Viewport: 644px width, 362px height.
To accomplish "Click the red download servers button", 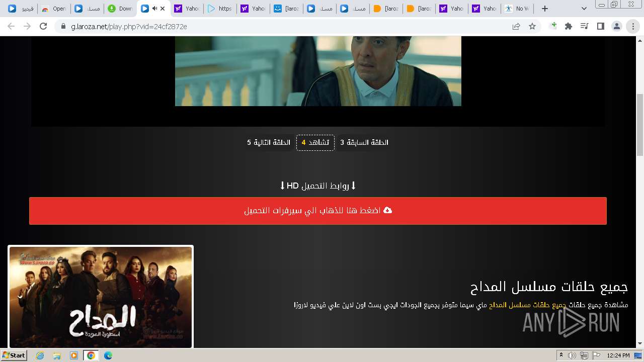I will (x=318, y=211).
